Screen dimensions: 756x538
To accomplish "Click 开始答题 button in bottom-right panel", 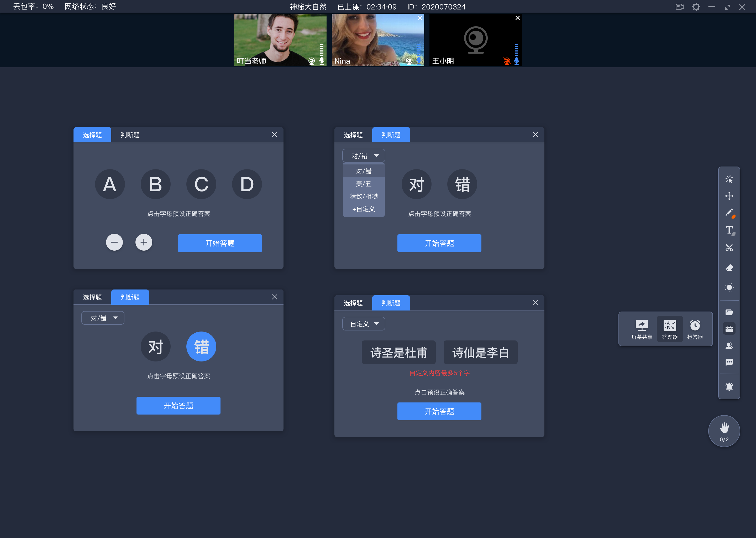I will pyautogui.click(x=439, y=412).
